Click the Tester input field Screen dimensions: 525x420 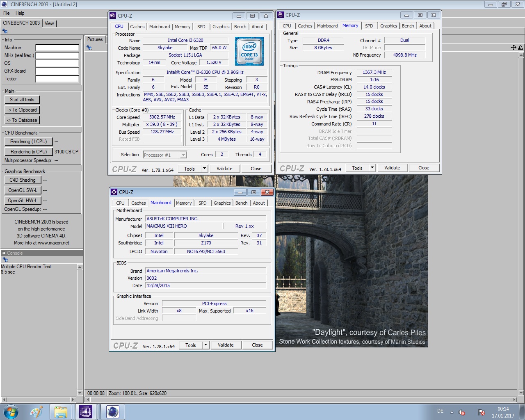[57, 79]
